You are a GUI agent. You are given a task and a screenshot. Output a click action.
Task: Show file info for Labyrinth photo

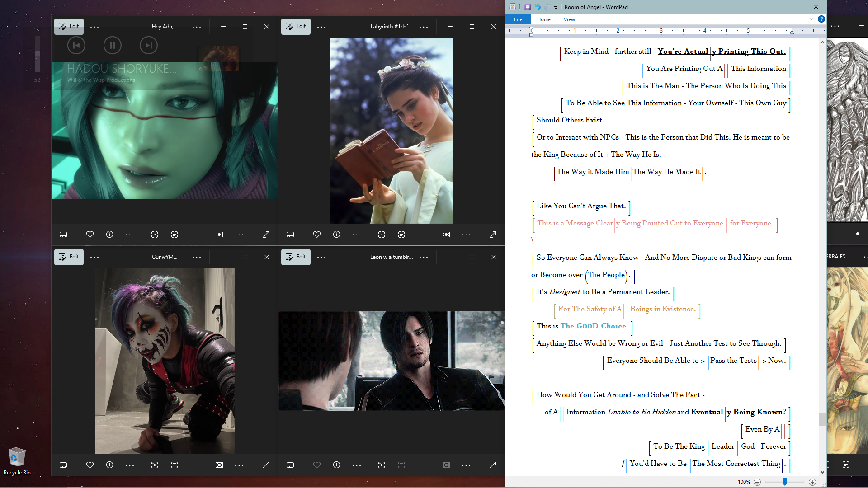pos(336,235)
